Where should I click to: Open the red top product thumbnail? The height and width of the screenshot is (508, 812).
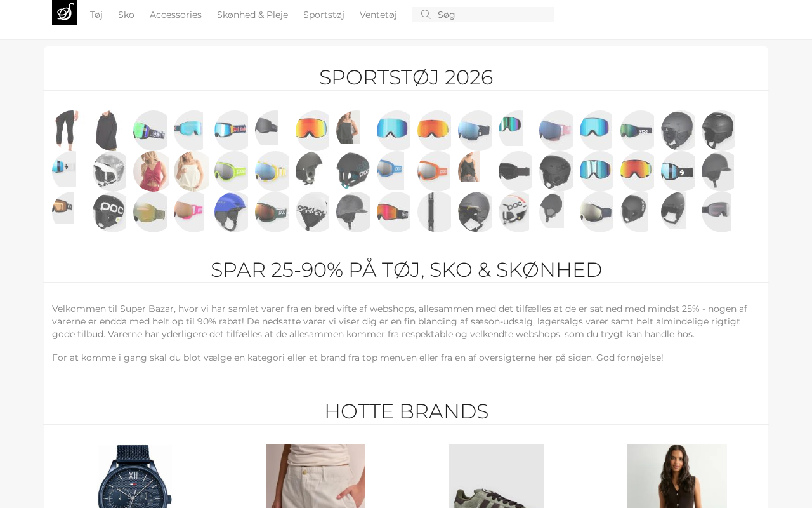coord(150,171)
